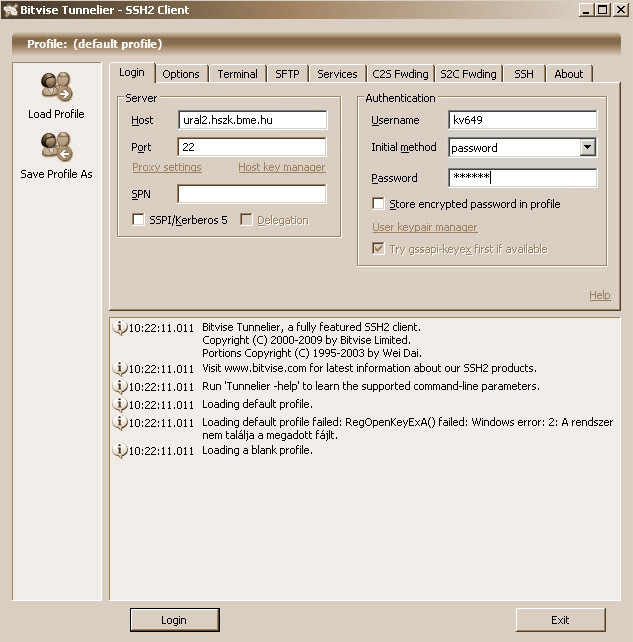The width and height of the screenshot is (633, 642).
Task: Click info icon beside 'Visit www.bitvise.com' log entry
Action: pyautogui.click(x=120, y=368)
